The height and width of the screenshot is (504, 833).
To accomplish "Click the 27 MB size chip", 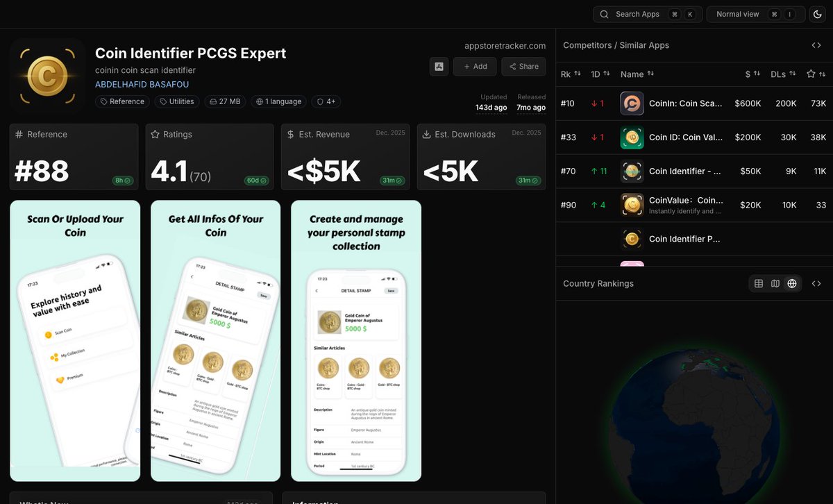I will [x=225, y=101].
